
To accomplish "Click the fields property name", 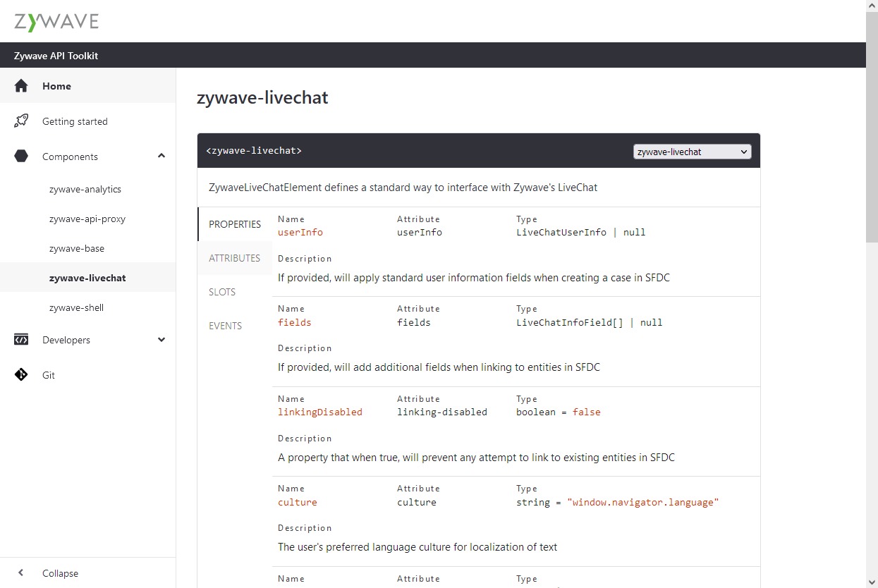I will coord(295,322).
